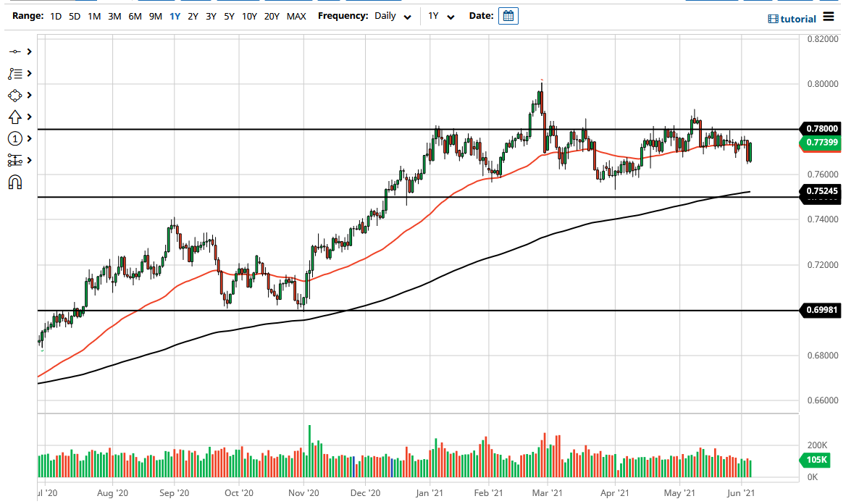This screenshot has width=846, height=504.
Task: Click the Mar '21 x-axis label
Action: pyautogui.click(x=547, y=492)
